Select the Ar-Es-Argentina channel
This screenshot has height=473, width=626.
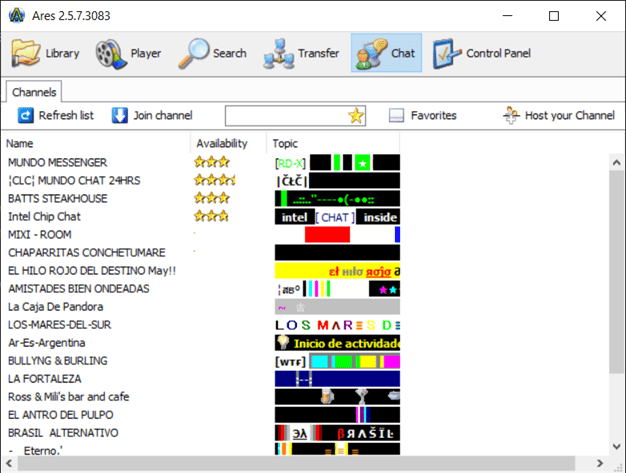[47, 342]
